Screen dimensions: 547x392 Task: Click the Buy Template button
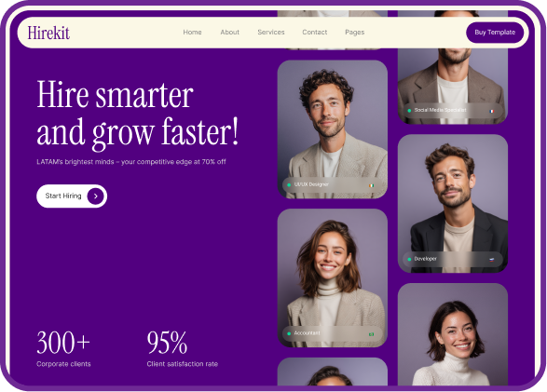[495, 33]
